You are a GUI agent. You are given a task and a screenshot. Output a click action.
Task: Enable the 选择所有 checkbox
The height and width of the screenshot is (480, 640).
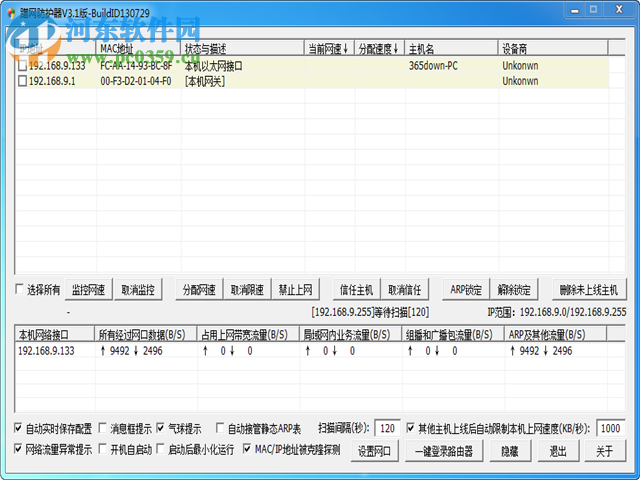tap(20, 290)
